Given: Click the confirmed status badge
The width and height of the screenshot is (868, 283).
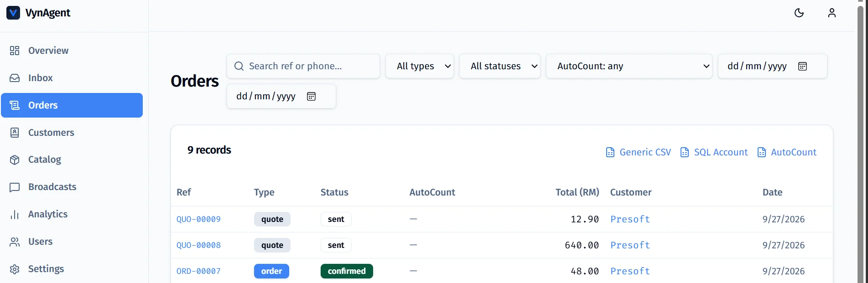Looking at the screenshot, I should pyautogui.click(x=347, y=271).
